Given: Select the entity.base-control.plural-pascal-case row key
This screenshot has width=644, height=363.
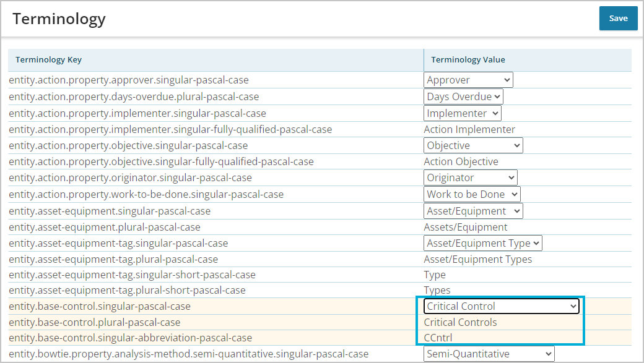Looking at the screenshot, I should [x=95, y=322].
